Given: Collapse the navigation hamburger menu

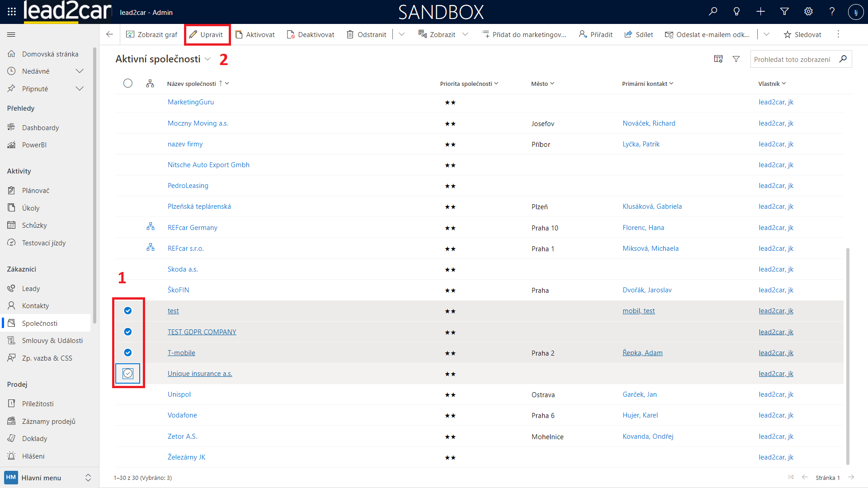Looking at the screenshot, I should (11, 35).
